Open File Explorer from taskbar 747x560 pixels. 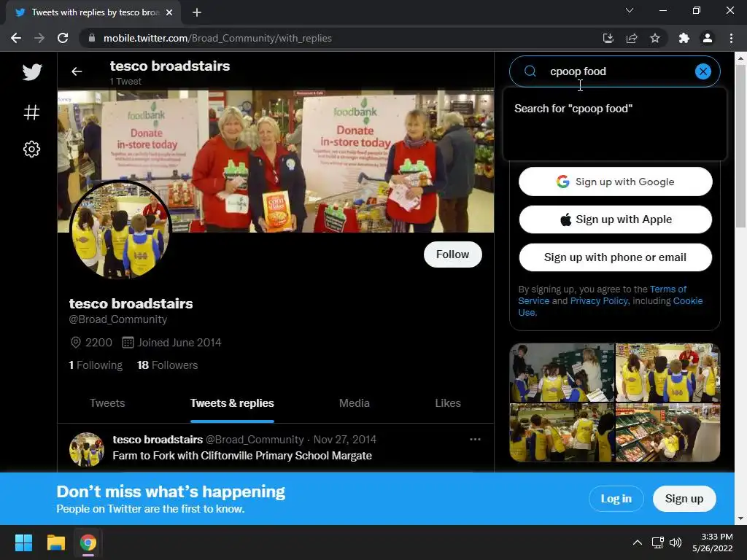[x=55, y=542]
